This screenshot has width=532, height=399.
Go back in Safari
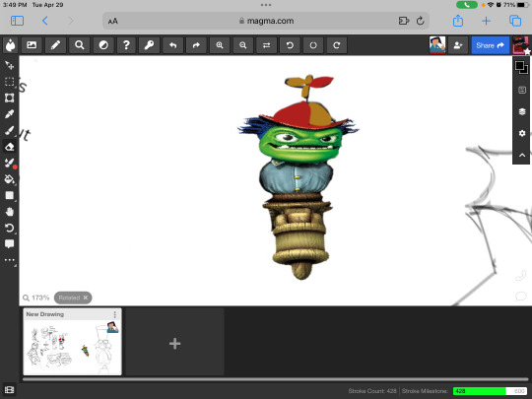44,21
